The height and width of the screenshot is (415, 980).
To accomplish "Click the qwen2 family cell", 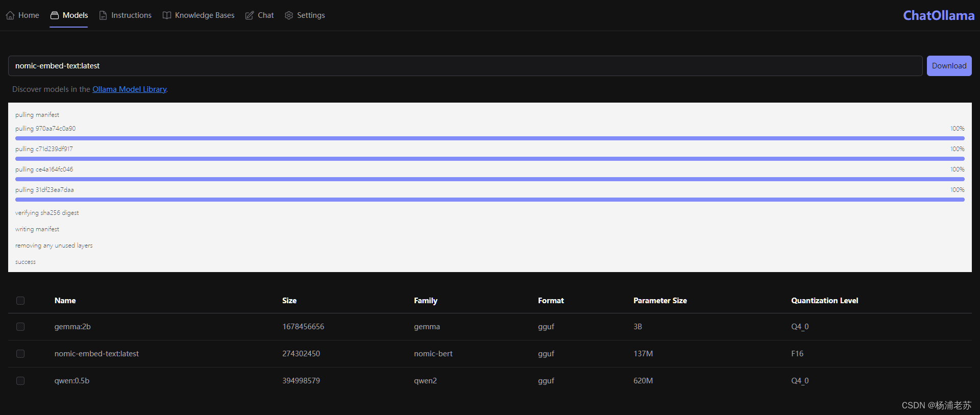I will coord(425,381).
